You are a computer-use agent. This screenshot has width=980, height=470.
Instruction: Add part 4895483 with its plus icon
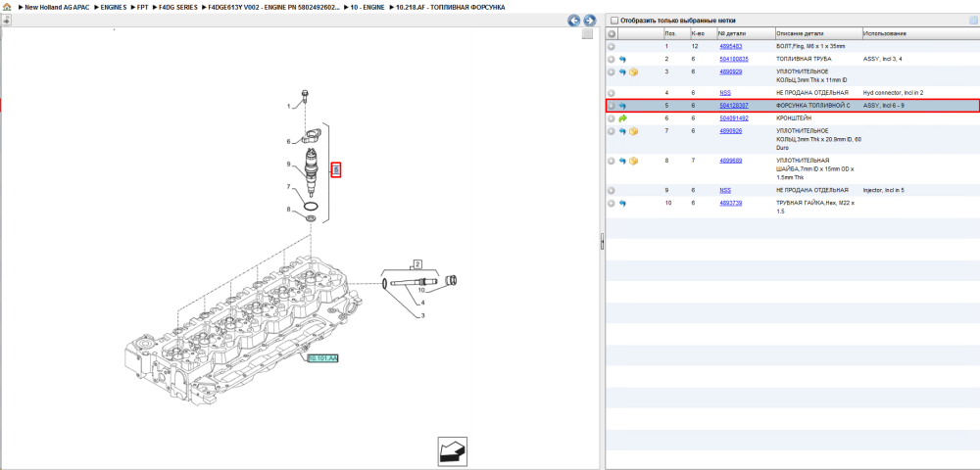click(x=612, y=46)
